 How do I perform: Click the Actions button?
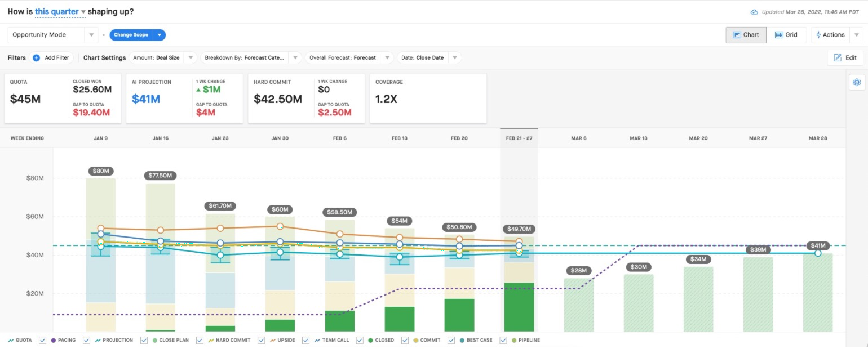[831, 35]
